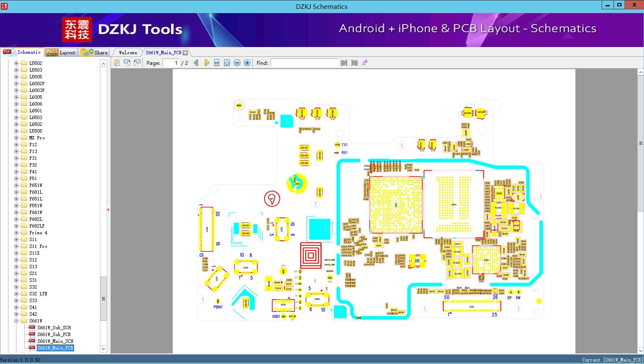Expand the Prime 4 folder
Image resolution: width=644 pixels, height=364 pixels.
click(x=17, y=233)
